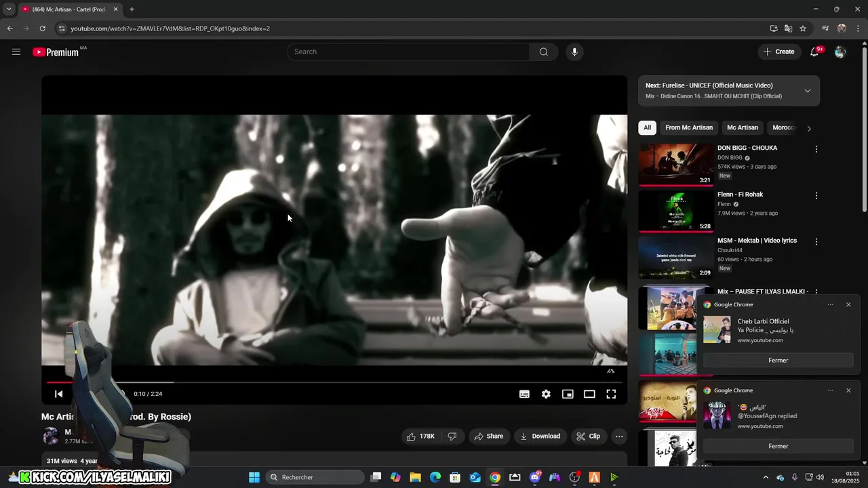868x488 pixels.
Task: Enter full screen video mode
Action: point(611,394)
